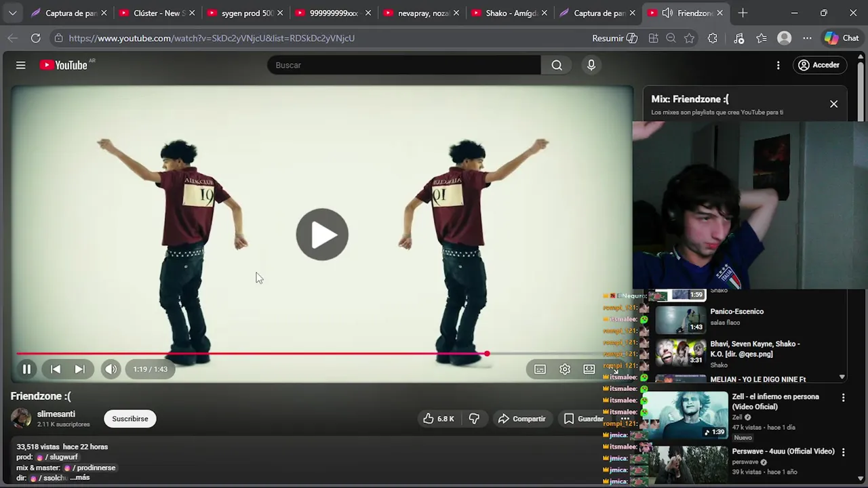Open Zell - el infierno en persona video
868x488 pixels.
(x=775, y=401)
